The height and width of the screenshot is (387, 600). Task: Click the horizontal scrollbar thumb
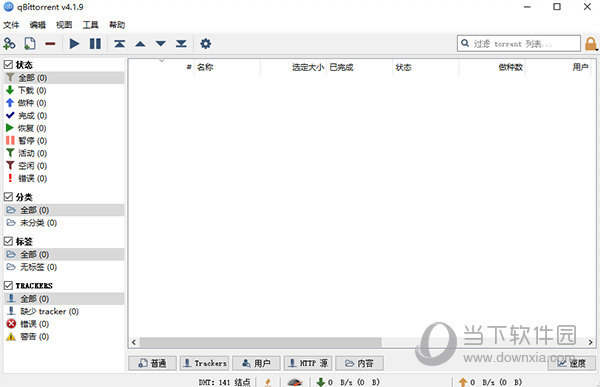point(261,342)
